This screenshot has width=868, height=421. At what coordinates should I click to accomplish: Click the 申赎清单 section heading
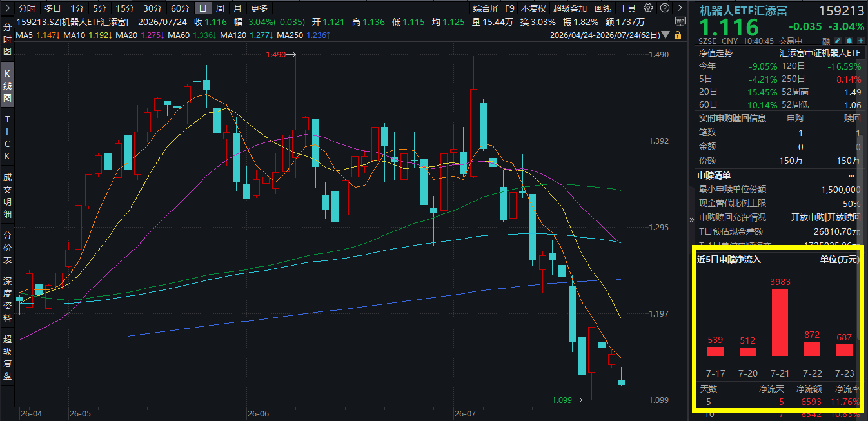click(714, 175)
